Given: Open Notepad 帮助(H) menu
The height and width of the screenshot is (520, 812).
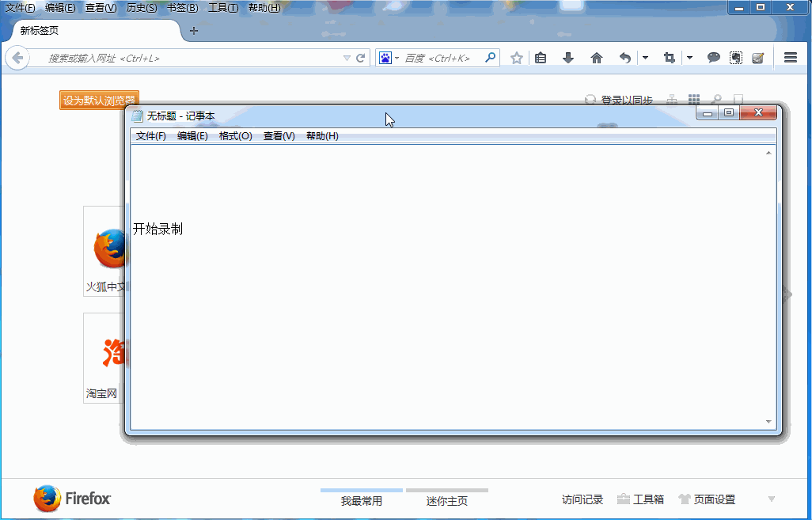Looking at the screenshot, I should click(x=322, y=135).
